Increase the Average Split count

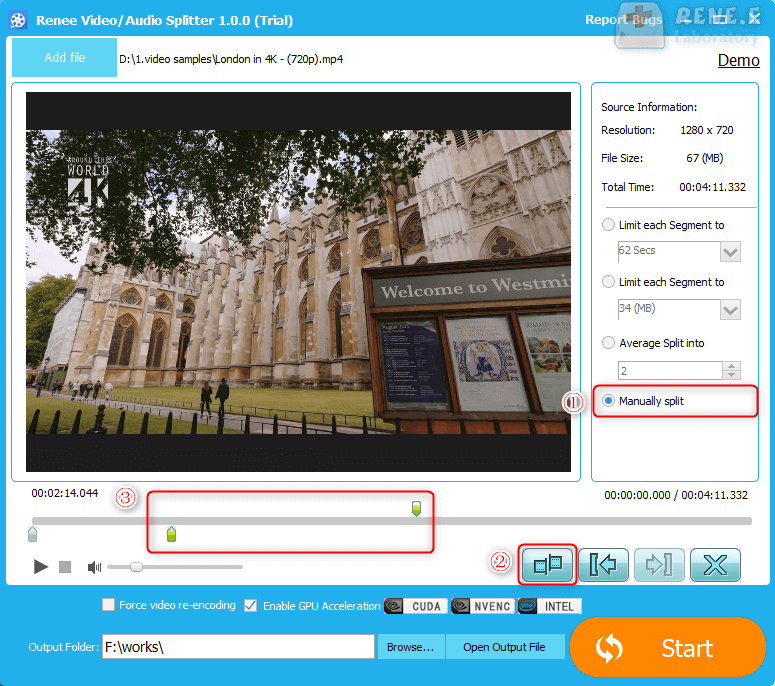click(731, 366)
